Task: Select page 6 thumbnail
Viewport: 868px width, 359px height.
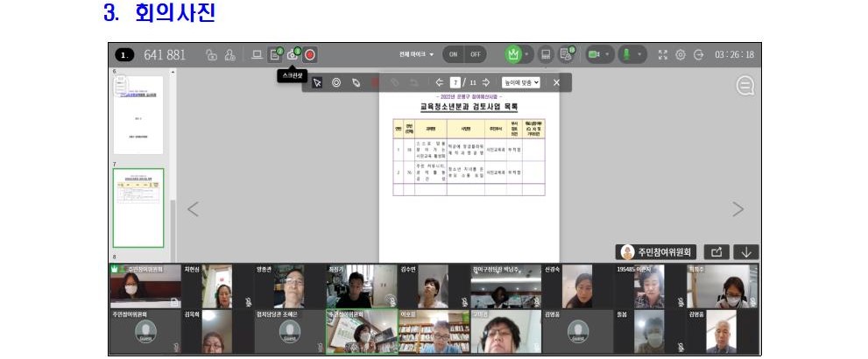Action: pyautogui.click(x=138, y=115)
